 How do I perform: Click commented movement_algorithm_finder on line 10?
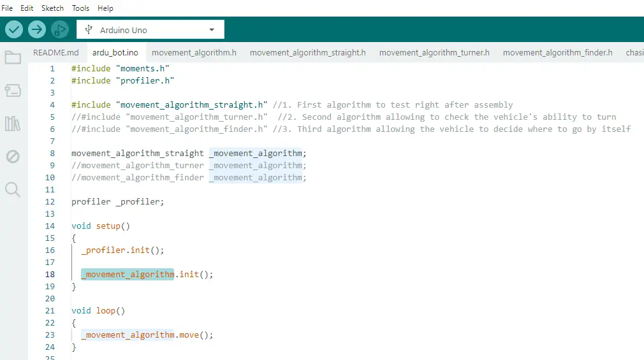tap(138, 177)
